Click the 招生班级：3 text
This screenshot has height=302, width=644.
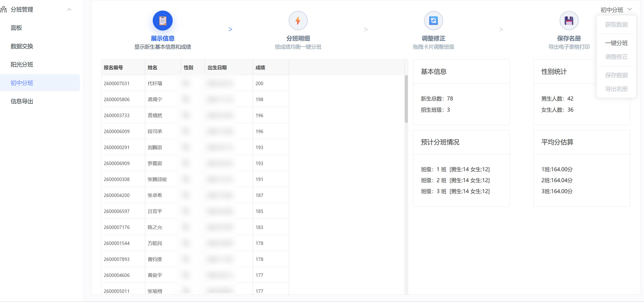coord(435,110)
